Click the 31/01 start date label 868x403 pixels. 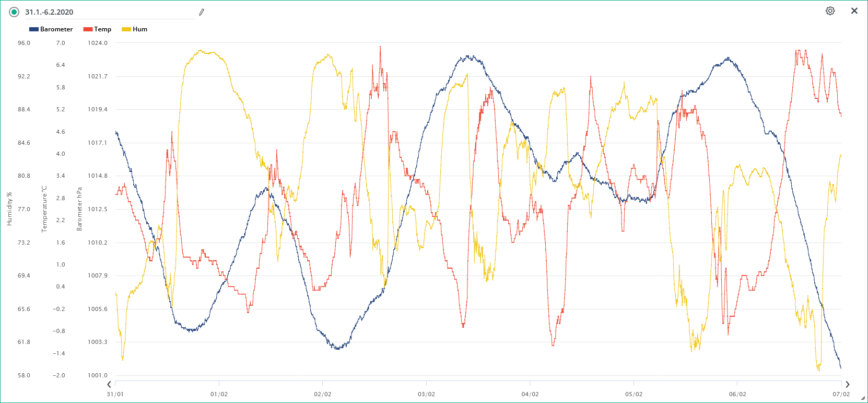pos(115,394)
